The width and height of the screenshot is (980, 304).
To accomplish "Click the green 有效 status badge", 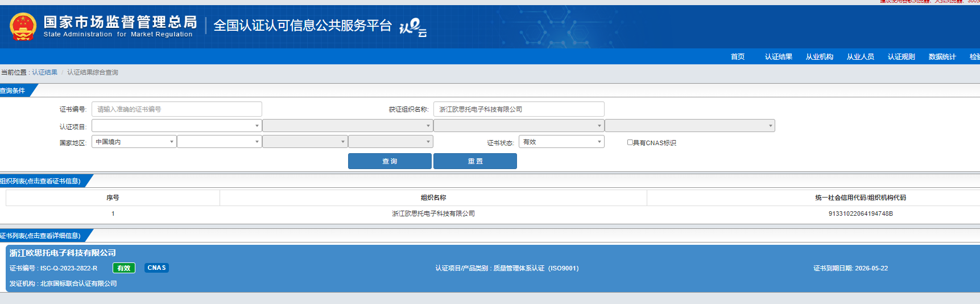I will (124, 268).
